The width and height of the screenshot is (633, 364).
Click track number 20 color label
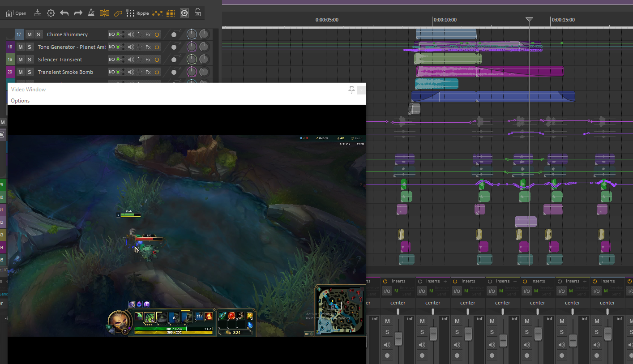pos(10,72)
